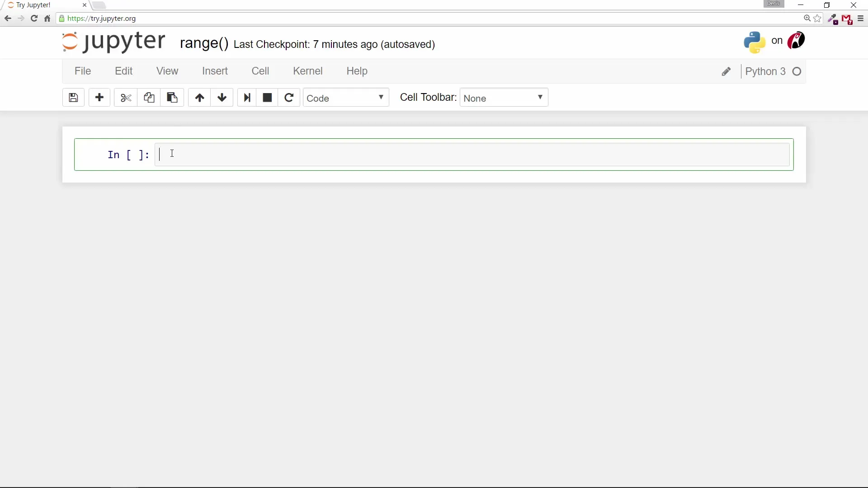868x488 pixels.
Task: Copy selected cells icon
Action: click(149, 98)
